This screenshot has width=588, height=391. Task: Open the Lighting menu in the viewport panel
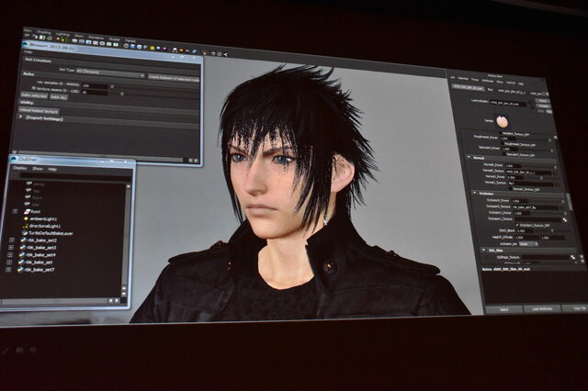[62, 34]
